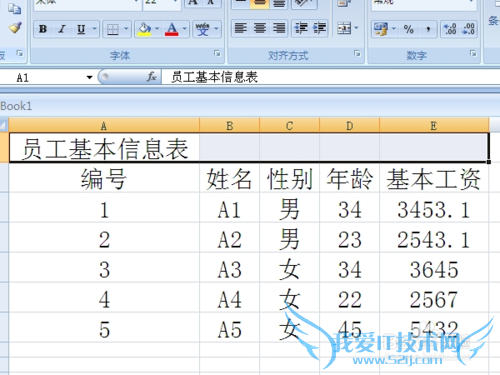Apply percent style
The height and width of the screenshot is (375, 500).
point(409,29)
